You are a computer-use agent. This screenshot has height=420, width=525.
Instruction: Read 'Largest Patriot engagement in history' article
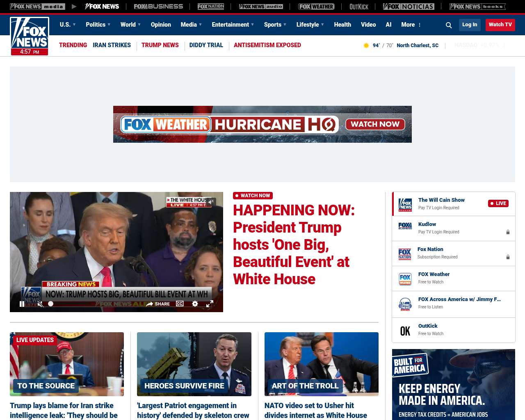[193, 410]
